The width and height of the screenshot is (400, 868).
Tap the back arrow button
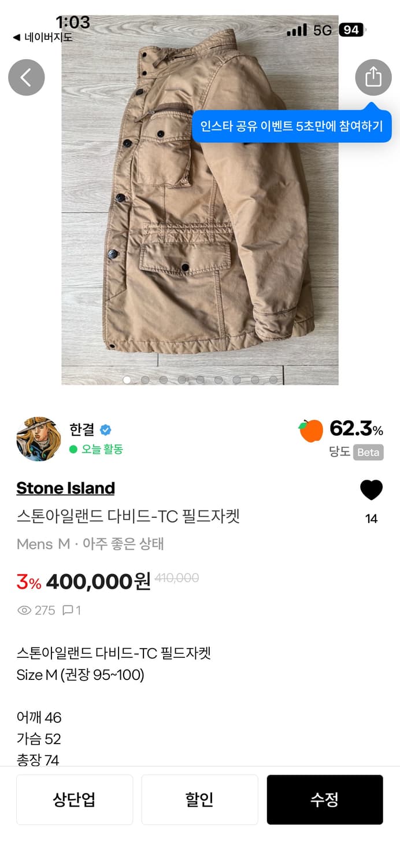(27, 78)
